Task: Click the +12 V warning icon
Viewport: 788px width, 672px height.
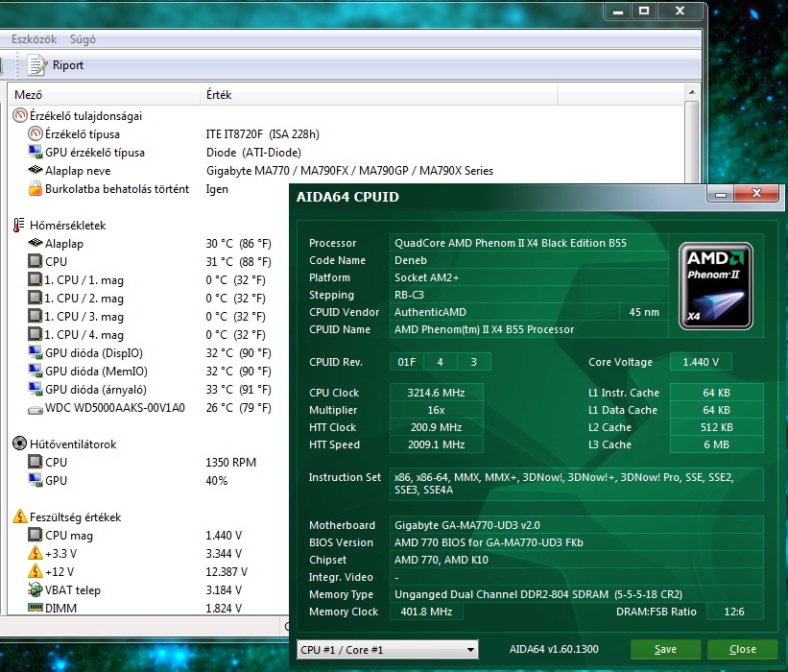Action: (x=36, y=571)
